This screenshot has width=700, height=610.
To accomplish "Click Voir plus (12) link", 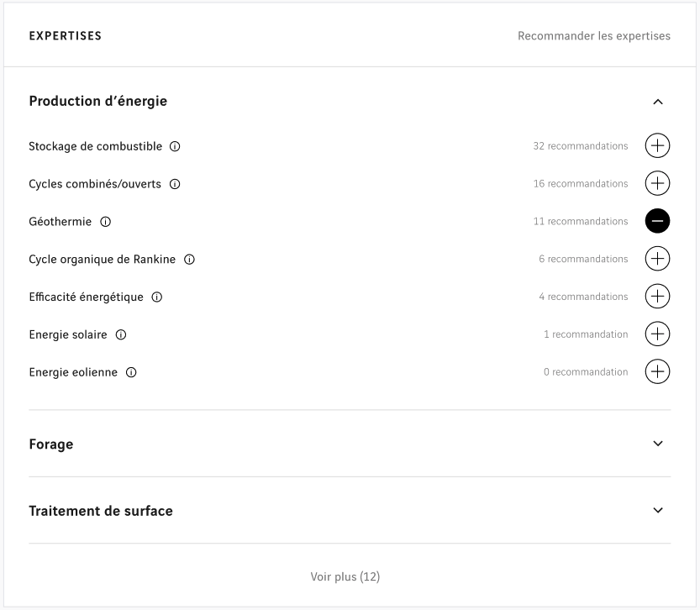I will 345,576.
